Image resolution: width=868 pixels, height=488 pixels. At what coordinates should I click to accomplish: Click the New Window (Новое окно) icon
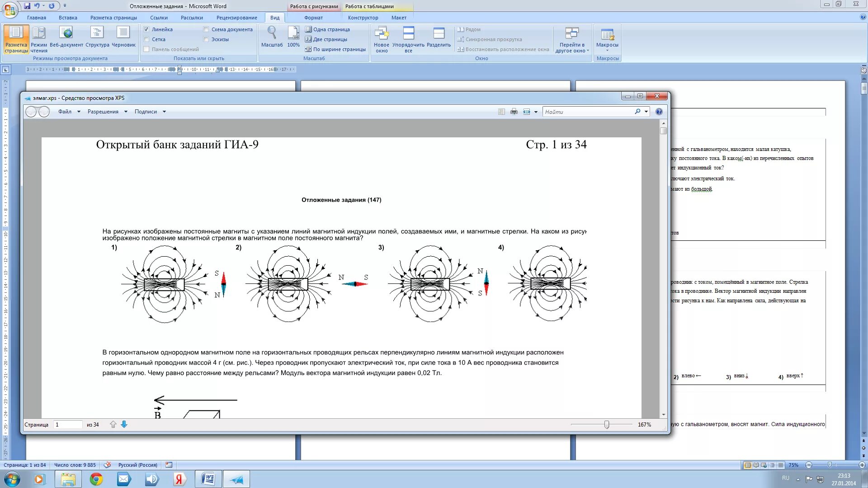(x=382, y=33)
